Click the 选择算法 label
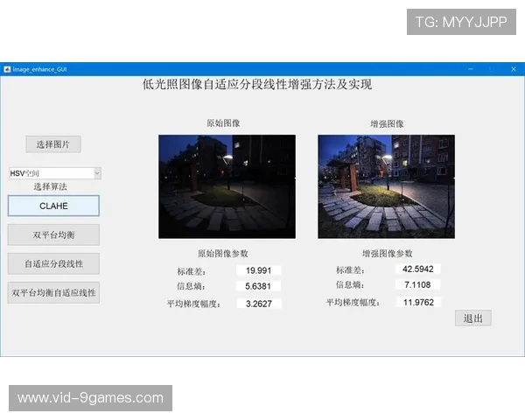The width and height of the screenshot is (525, 420). click(50, 186)
